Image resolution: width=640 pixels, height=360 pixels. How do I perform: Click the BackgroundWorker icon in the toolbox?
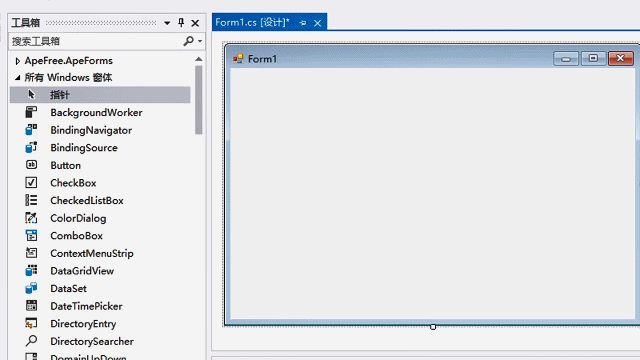[31, 112]
